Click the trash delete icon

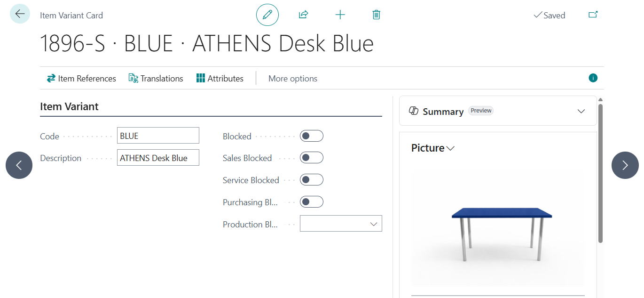[x=376, y=15]
